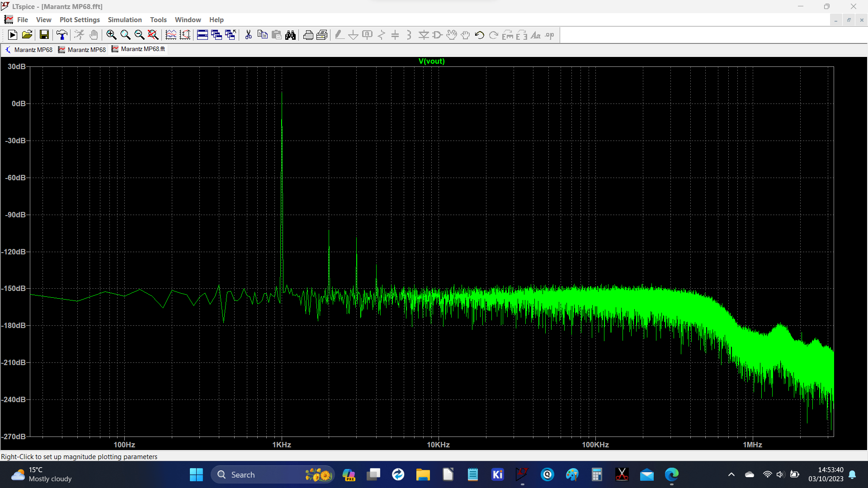Click the Pick visible traces icon
The width and height of the screenshot is (868, 488).
171,35
